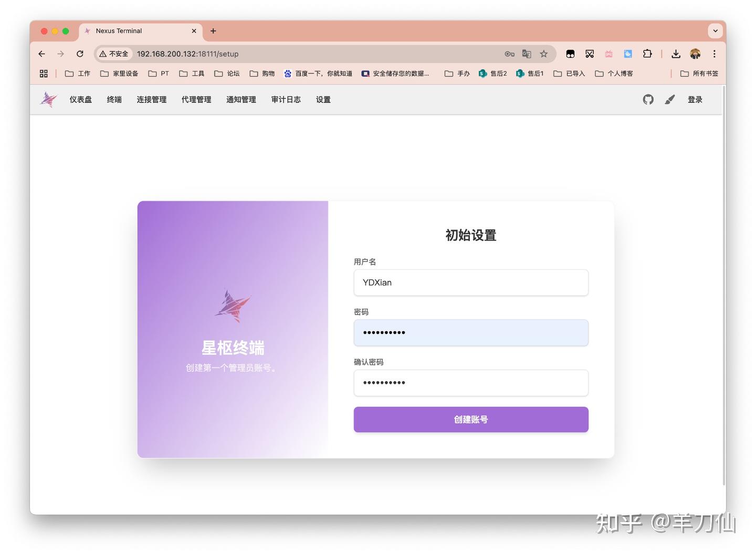Image resolution: width=756 pixels, height=554 pixels.
Task: Click the 创建账号 button
Action: coord(470,419)
